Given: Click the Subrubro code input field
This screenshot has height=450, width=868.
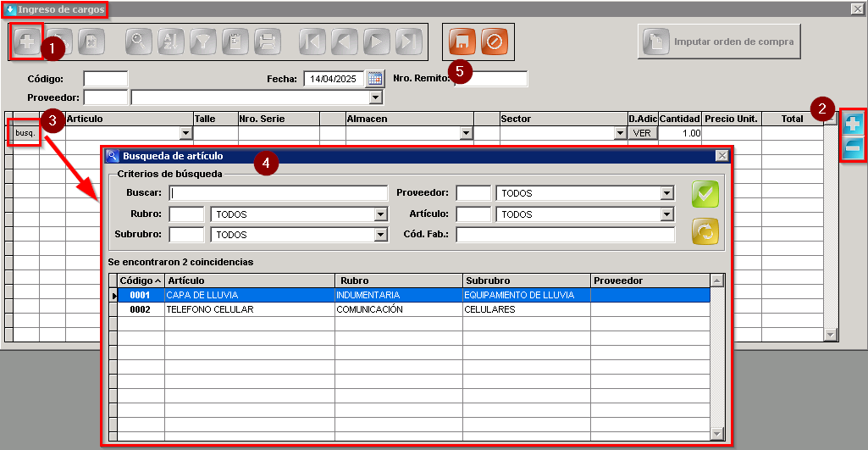Looking at the screenshot, I should click(x=186, y=235).
